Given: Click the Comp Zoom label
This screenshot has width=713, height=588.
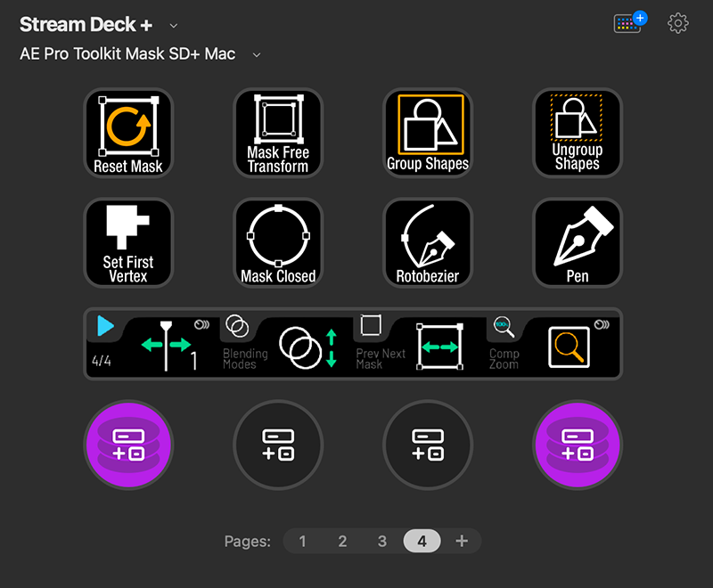Looking at the screenshot, I should tap(504, 359).
